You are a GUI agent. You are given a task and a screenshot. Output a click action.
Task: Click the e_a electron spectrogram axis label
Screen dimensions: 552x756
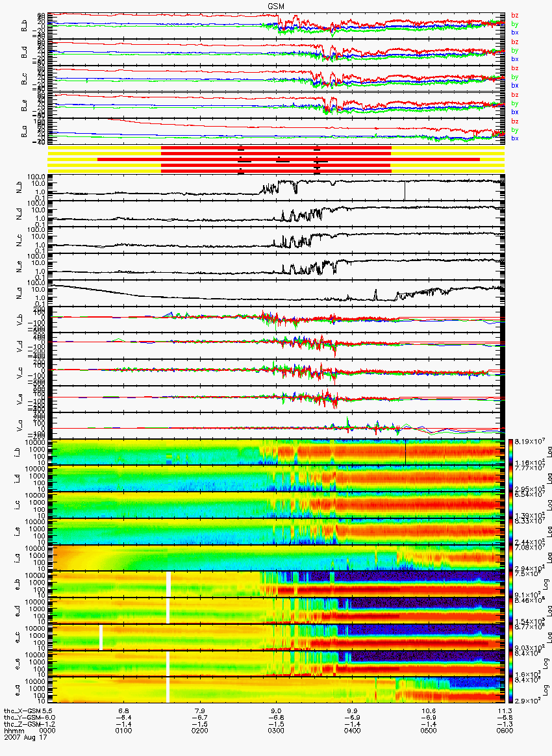[x=18, y=690]
